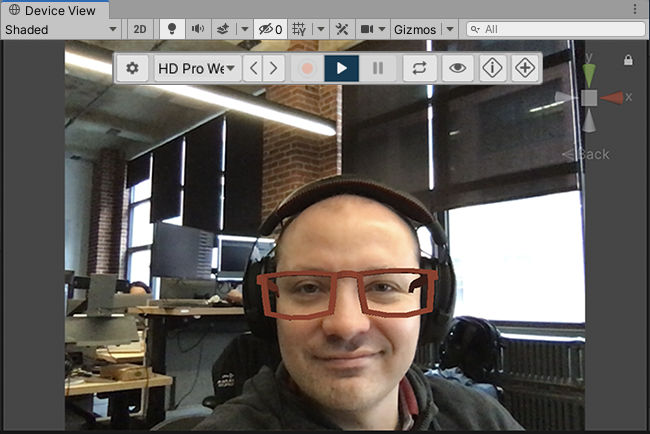
Task: Toggle scene audio speaker icon
Action: [x=198, y=29]
